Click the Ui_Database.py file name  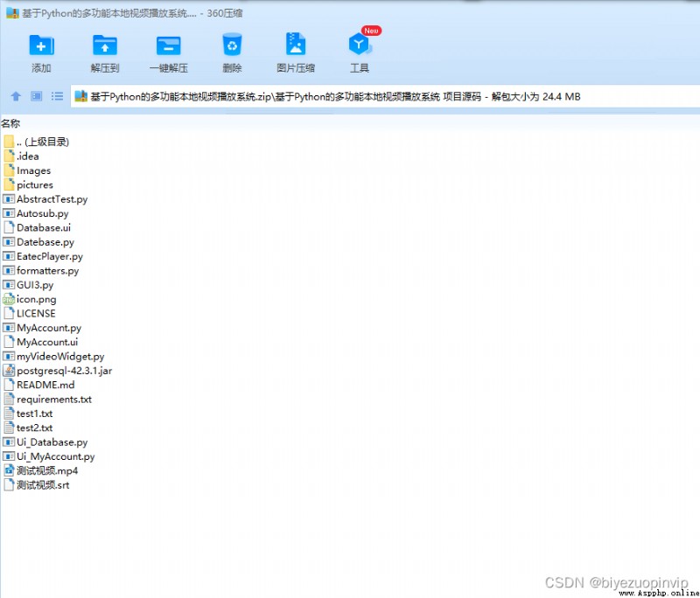pos(52,442)
